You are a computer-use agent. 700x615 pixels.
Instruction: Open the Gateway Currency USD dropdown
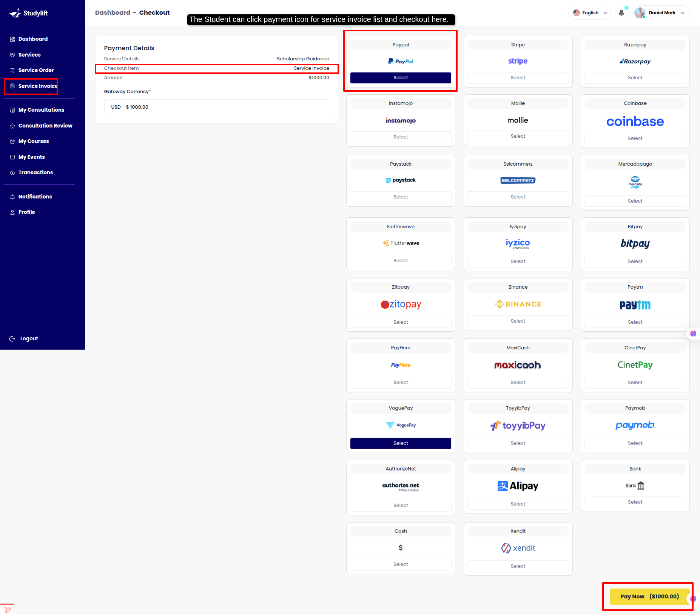tap(216, 107)
